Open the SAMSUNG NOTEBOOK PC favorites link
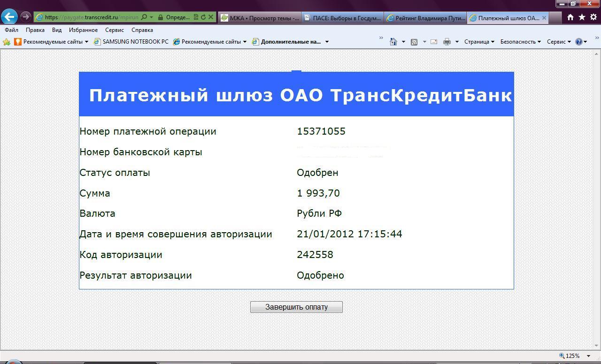Viewport: 601px width, 364px height. 131,42
